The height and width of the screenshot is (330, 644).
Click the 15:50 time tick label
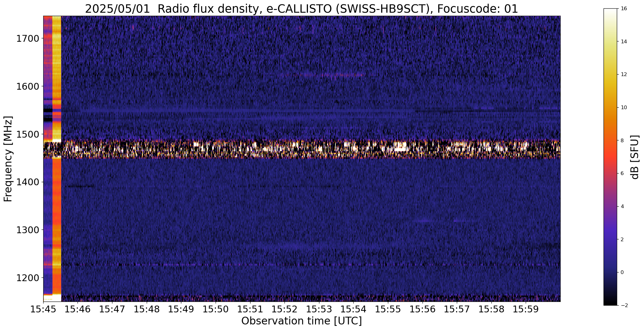pyautogui.click(x=216, y=309)
